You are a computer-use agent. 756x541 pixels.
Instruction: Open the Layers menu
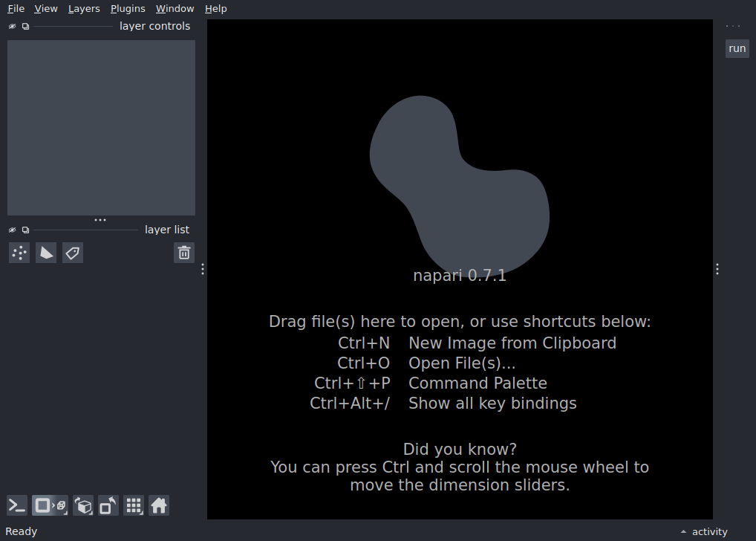(84, 9)
